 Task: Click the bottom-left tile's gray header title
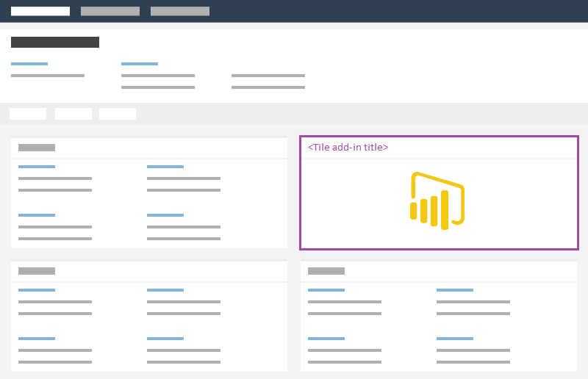pos(37,271)
